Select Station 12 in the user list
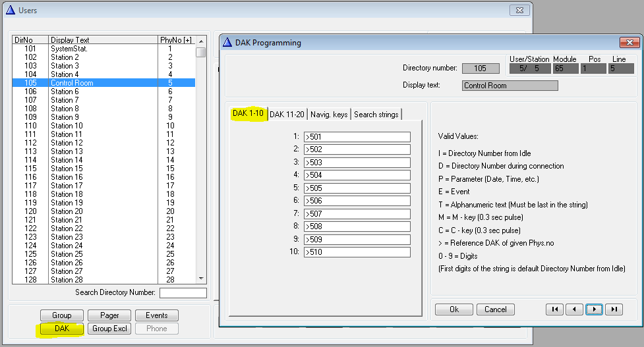 click(x=67, y=143)
